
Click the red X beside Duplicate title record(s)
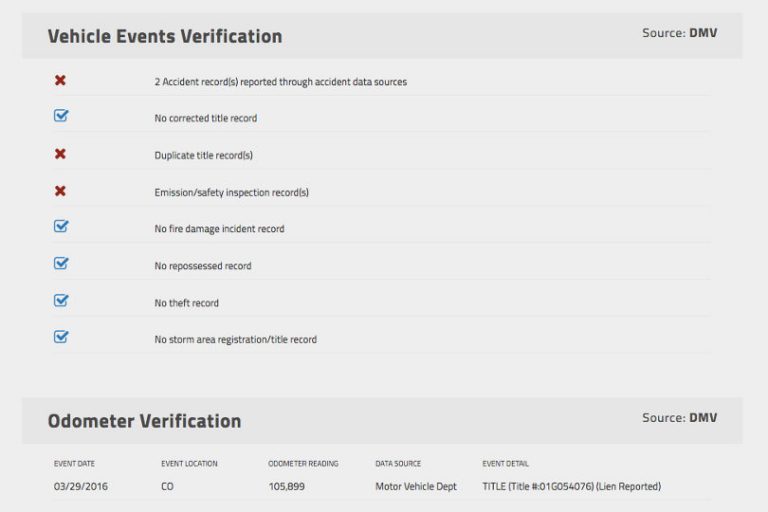[60, 154]
